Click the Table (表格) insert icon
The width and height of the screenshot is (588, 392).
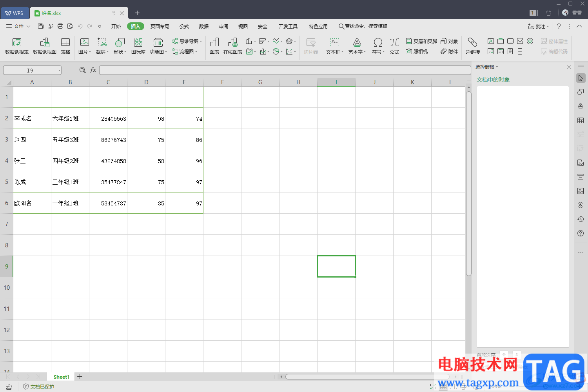[x=65, y=46]
